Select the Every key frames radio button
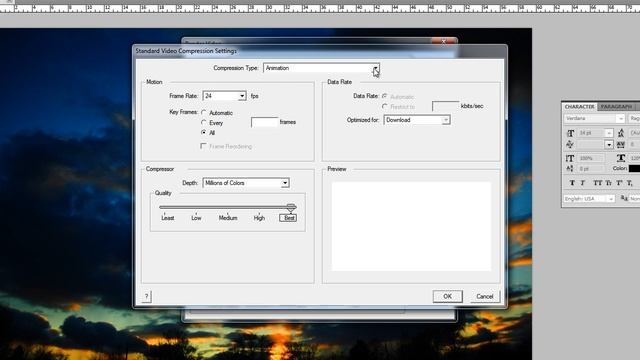Image resolution: width=640 pixels, height=360 pixels. 204,122
